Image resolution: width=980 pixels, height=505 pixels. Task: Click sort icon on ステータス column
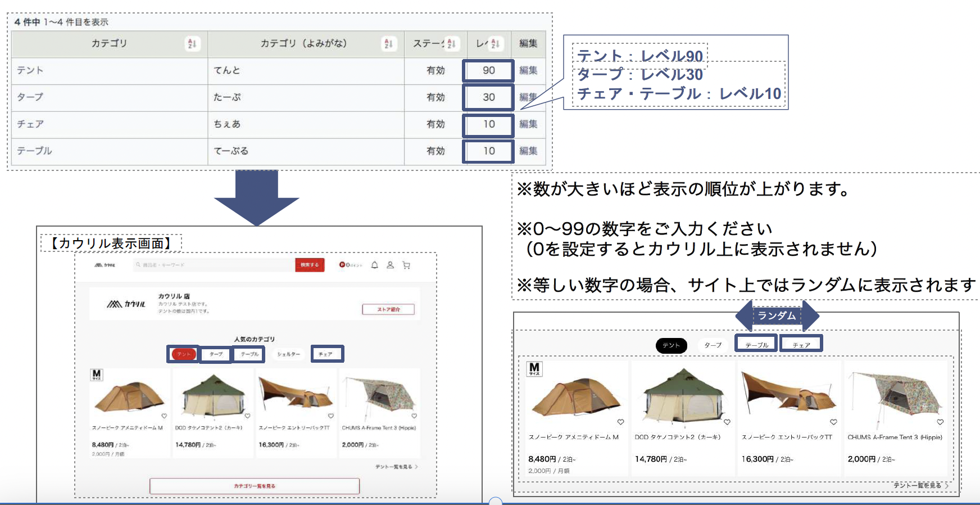[451, 44]
